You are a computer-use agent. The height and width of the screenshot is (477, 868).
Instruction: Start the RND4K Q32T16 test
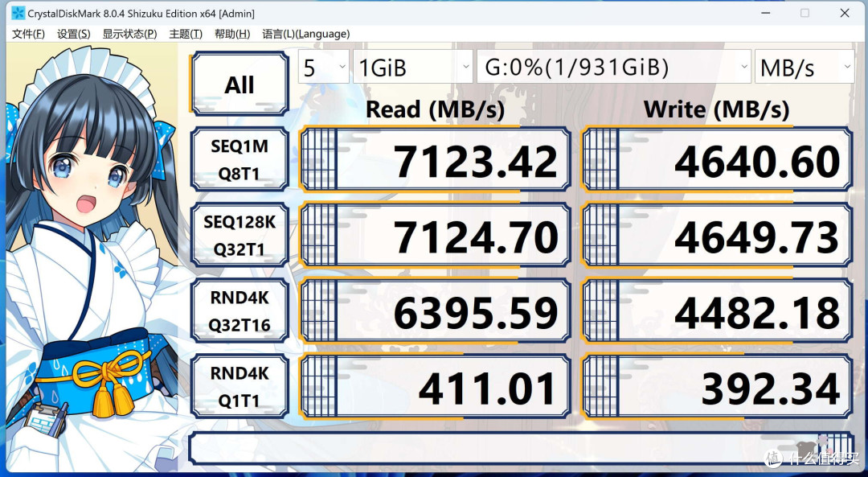tap(240, 311)
